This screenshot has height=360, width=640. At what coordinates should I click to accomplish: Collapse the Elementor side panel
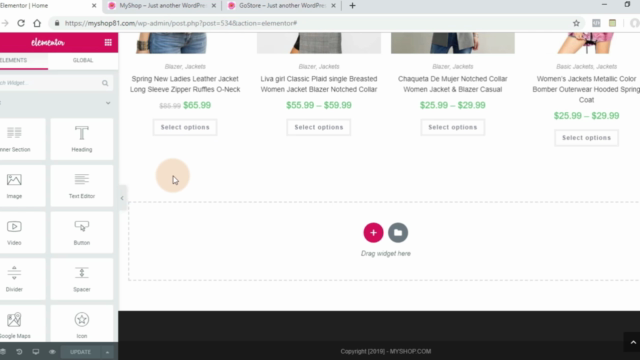point(122,198)
